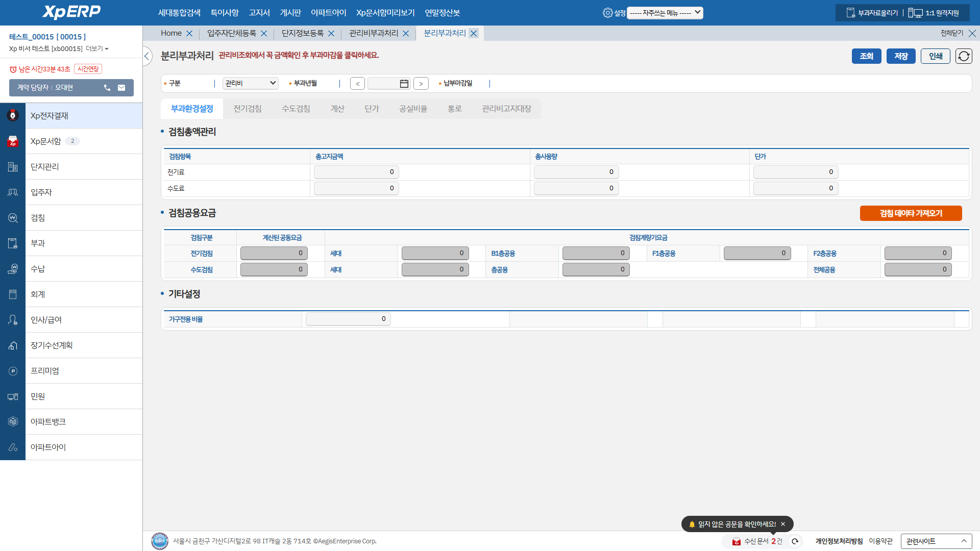Click the phone icon next to 오대현
The image size is (980, 551).
pyautogui.click(x=107, y=88)
